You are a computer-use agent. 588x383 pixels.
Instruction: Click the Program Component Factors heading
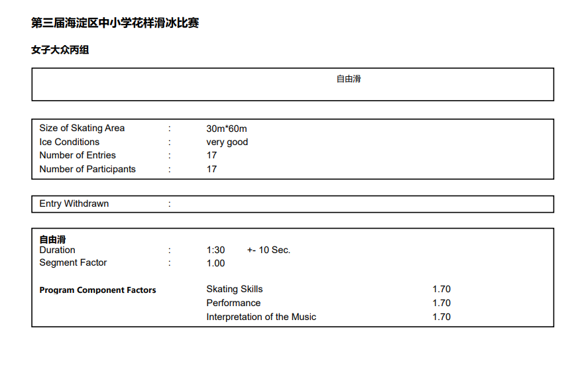97,290
